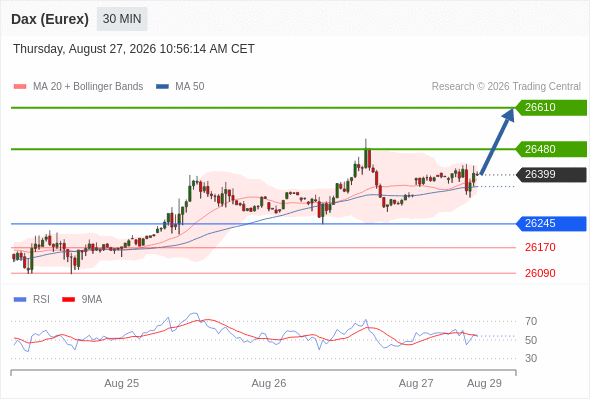Open the Research Trading Central copyright link
590x400 pixels.
(506, 87)
